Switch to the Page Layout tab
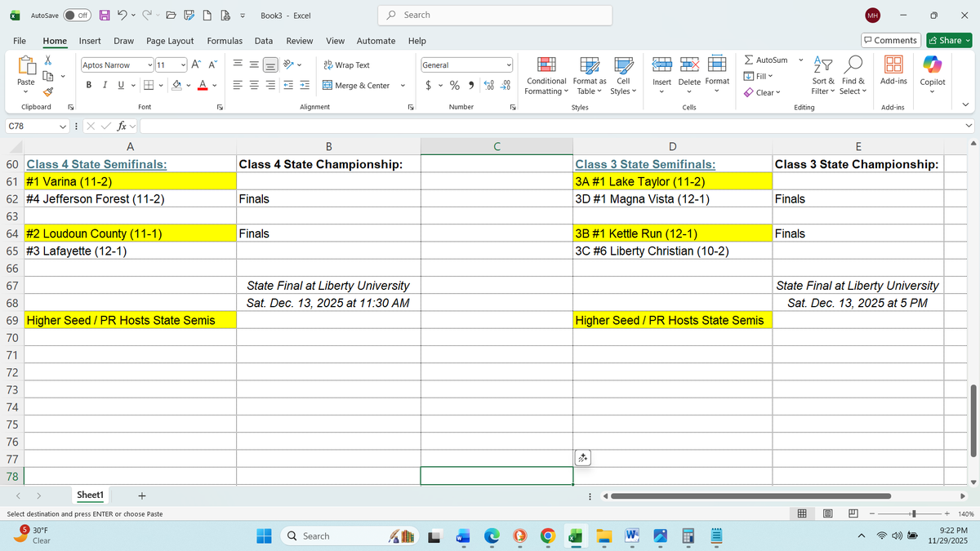The image size is (980, 551). 170,41
